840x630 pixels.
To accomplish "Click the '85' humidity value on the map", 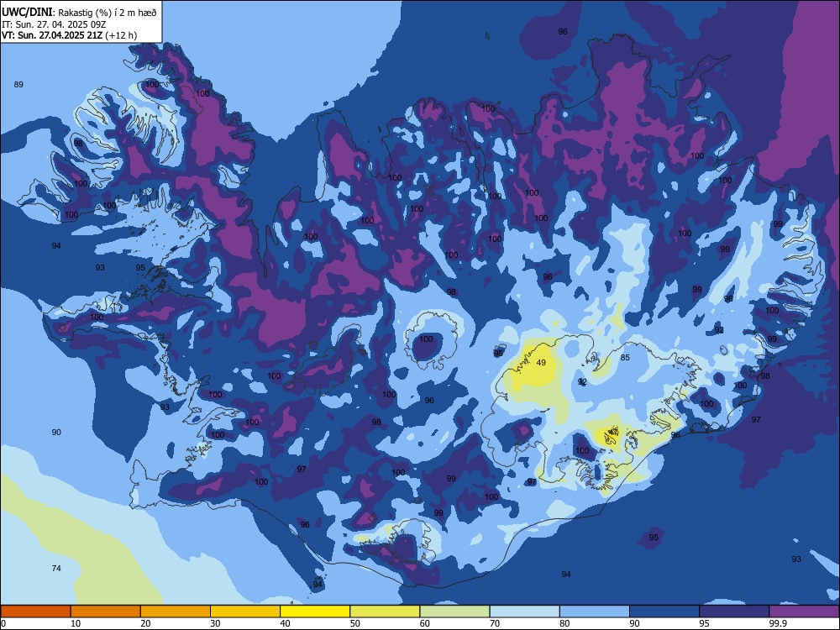I will pyautogui.click(x=625, y=357).
